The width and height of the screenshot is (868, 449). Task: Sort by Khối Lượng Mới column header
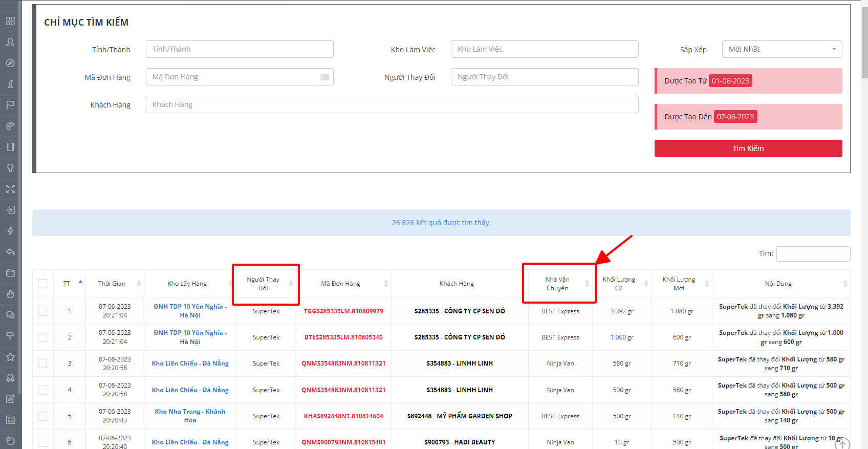[682, 284]
